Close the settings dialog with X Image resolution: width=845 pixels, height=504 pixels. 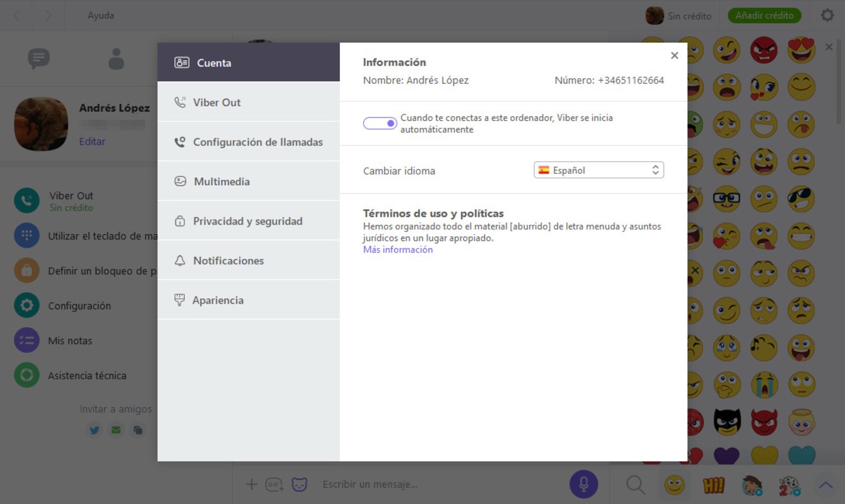[x=675, y=55]
